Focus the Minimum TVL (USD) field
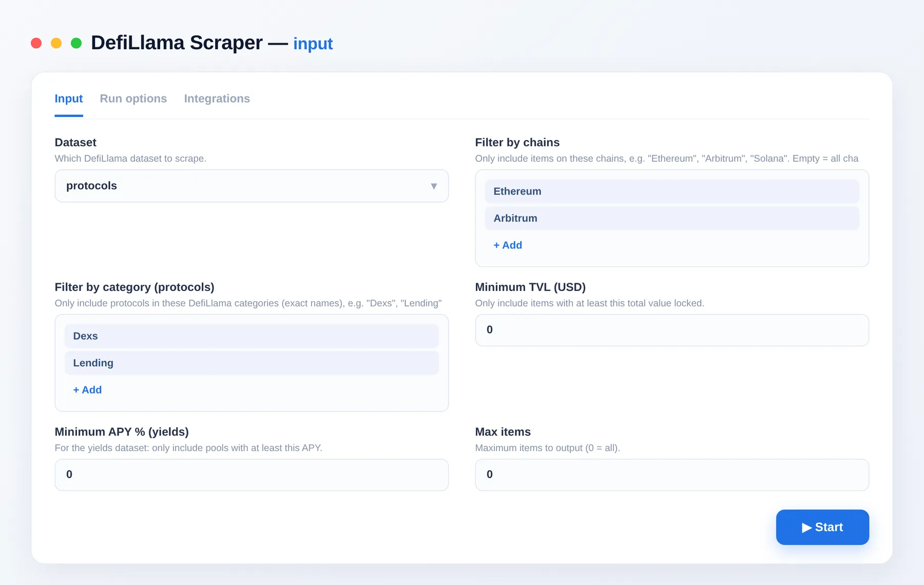 point(672,330)
